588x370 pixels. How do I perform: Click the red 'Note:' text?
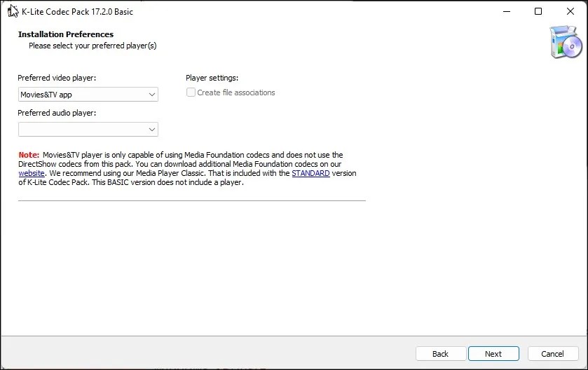pos(29,155)
